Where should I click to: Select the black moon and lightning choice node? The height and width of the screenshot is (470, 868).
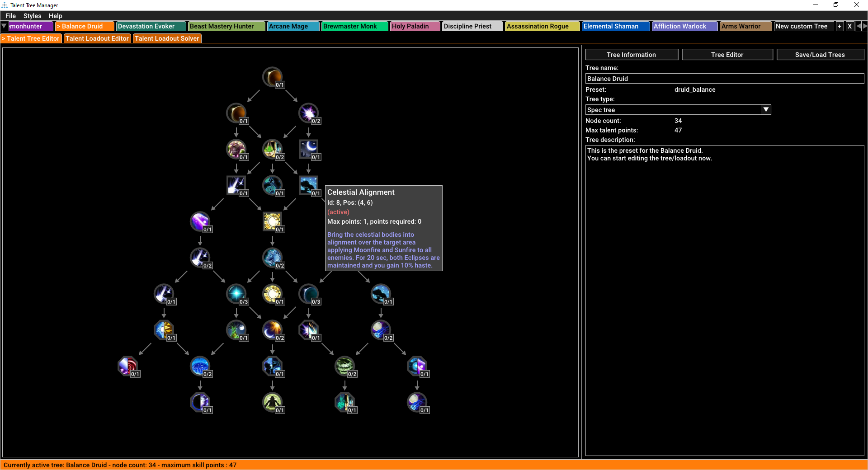click(200, 402)
